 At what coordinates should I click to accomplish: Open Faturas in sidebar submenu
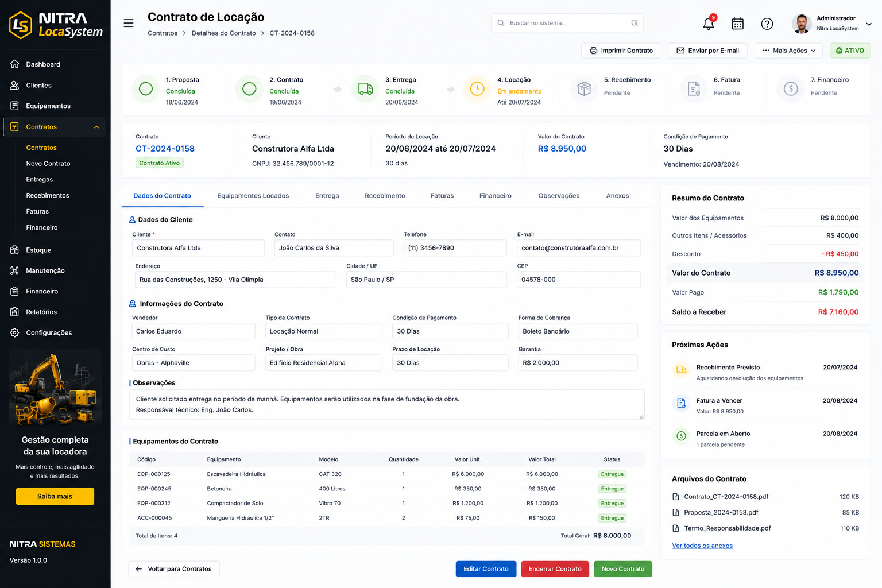coord(37,212)
